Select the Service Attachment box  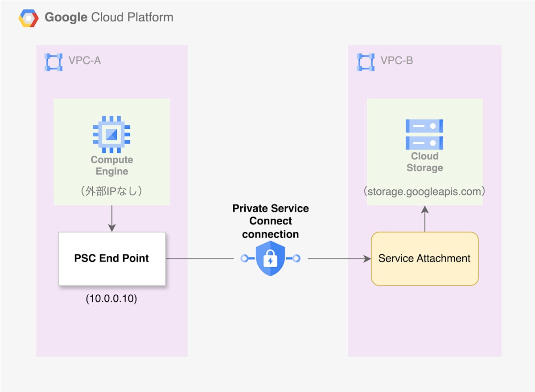[x=425, y=258]
